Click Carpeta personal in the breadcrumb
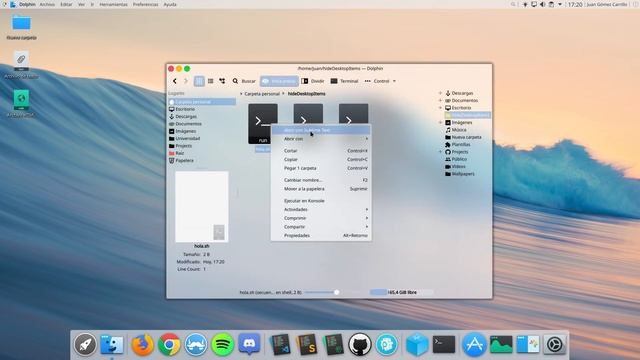Image resolution: width=640 pixels, height=360 pixels. (262, 94)
